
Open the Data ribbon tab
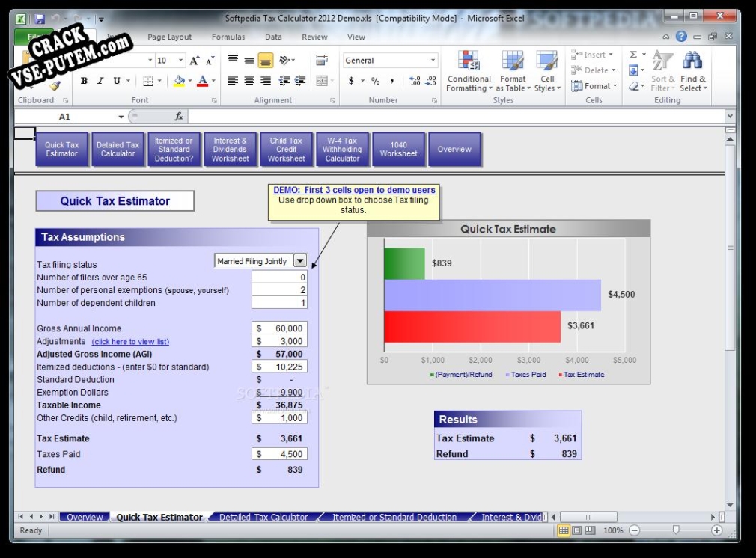pos(273,37)
